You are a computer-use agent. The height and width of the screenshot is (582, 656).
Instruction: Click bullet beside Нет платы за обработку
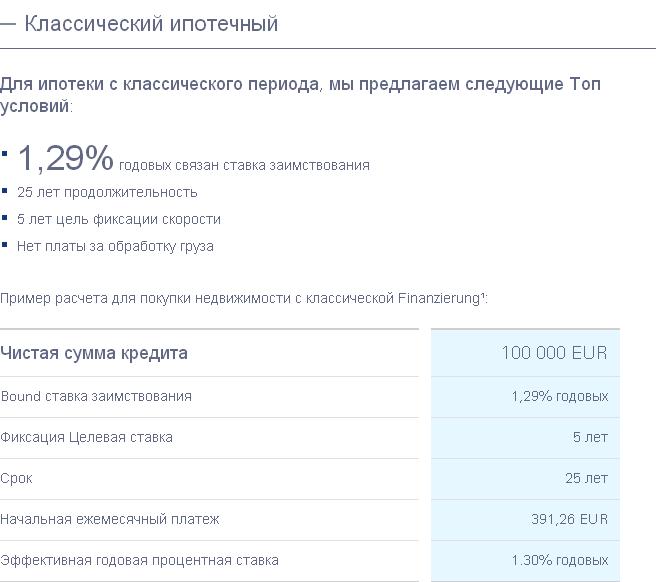(x=5, y=243)
